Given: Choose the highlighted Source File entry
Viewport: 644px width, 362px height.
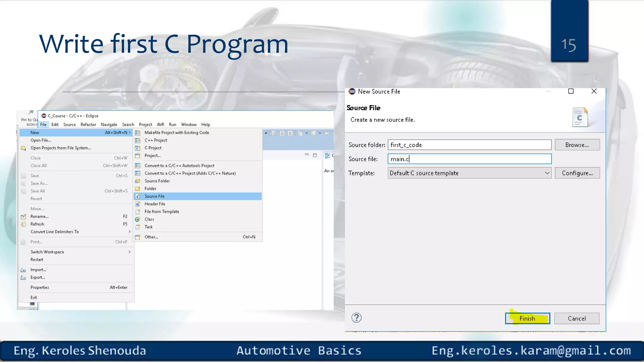Looking at the screenshot, I should 198,196.
